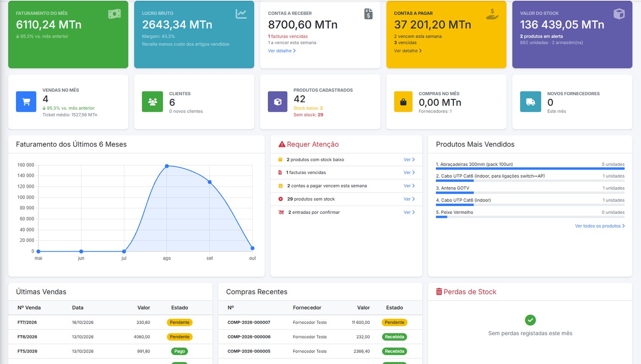
Task: Click the shopping cart icon beside Vendas no Mês
Action: (26, 102)
